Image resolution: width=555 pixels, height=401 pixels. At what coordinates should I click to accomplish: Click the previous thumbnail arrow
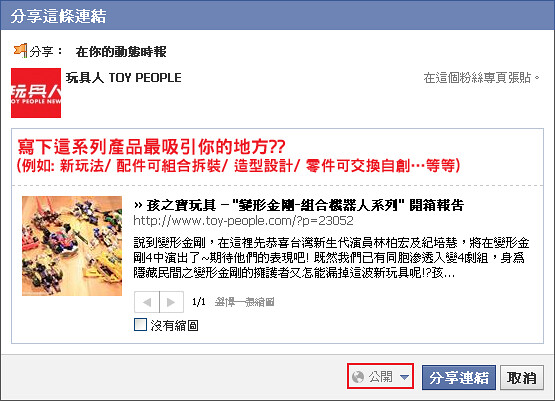click(147, 302)
